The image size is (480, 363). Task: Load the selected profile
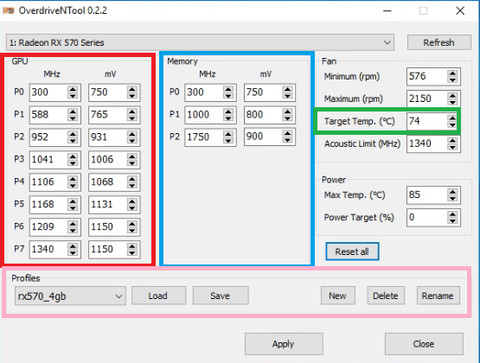point(158,296)
